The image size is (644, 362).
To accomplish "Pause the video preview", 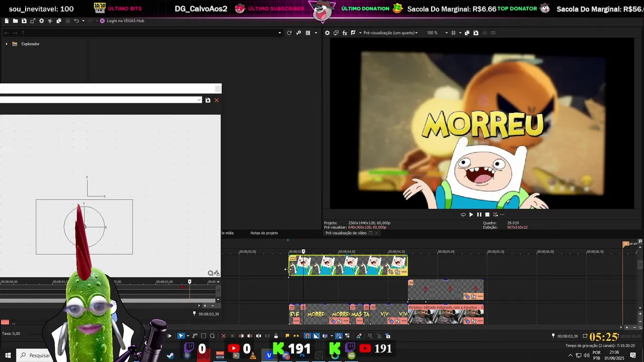I will (x=479, y=215).
